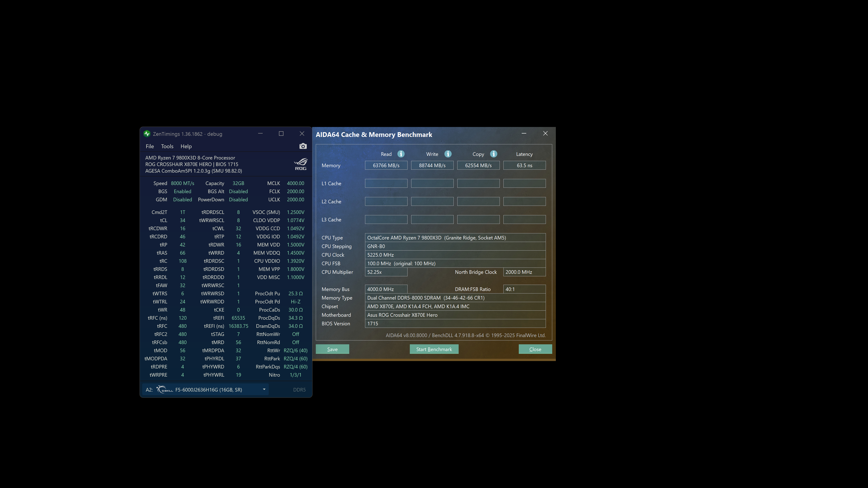This screenshot has width=868, height=488.
Task: Maximize the ZenTimings window
Action: coord(281,134)
